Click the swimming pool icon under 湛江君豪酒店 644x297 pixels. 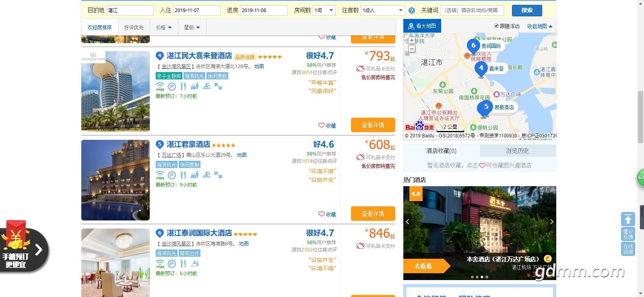(x=206, y=175)
